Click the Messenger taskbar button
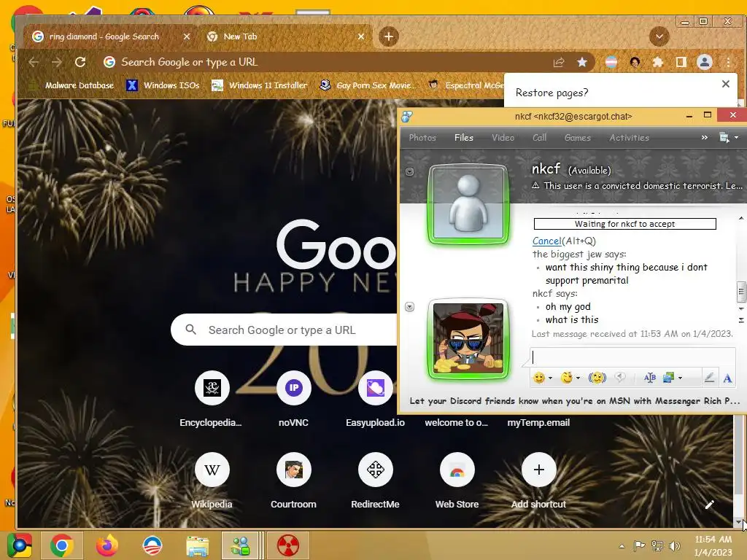Image resolution: width=747 pixels, height=560 pixels. click(x=240, y=545)
